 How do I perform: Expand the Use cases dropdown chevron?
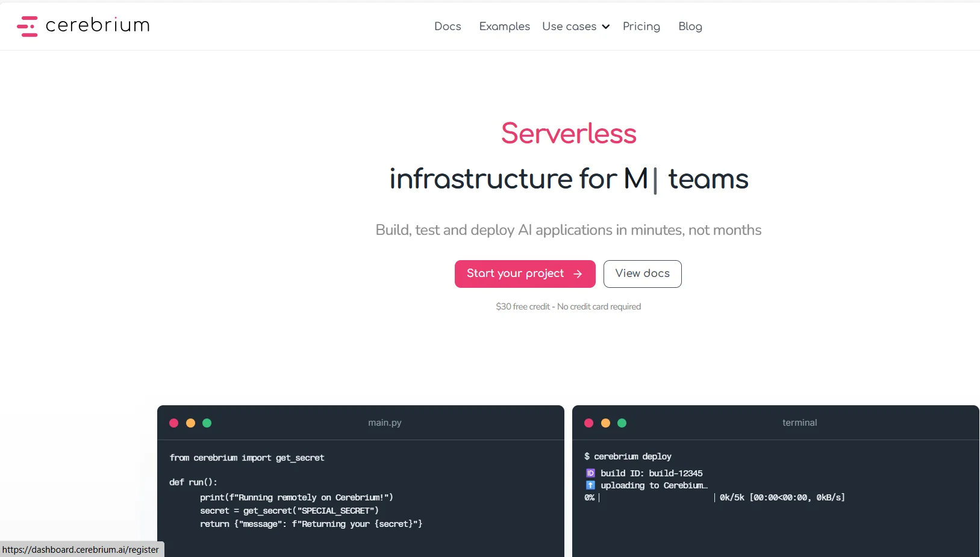click(x=606, y=26)
